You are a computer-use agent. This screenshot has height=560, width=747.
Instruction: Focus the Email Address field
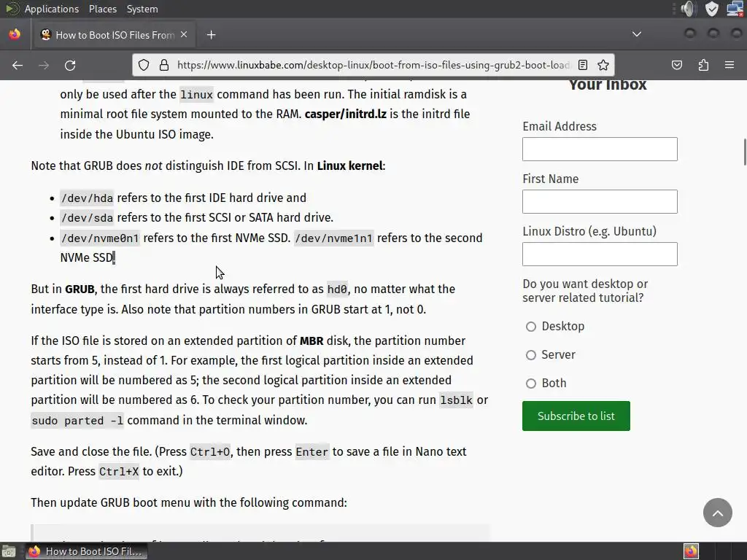[600, 149]
